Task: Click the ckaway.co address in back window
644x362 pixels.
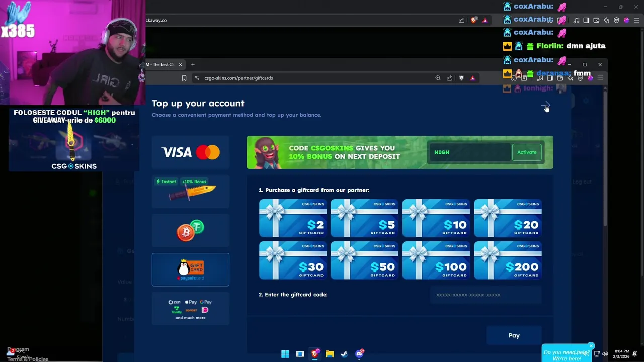Action: 156,20
